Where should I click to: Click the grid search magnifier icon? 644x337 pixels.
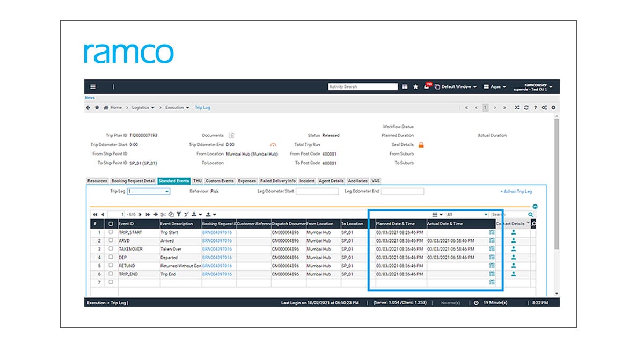[x=531, y=214]
